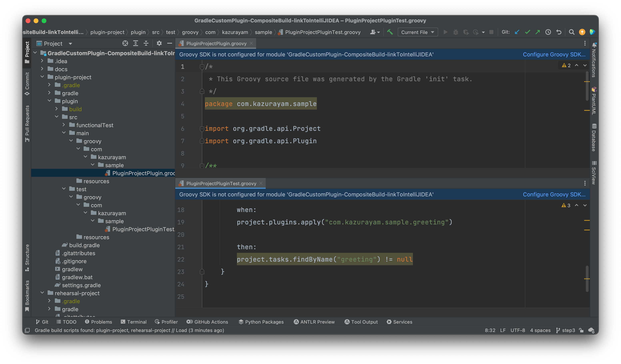Image resolution: width=621 pixels, height=364 pixels.
Task: Expand the .idea folder
Action: click(x=42, y=61)
